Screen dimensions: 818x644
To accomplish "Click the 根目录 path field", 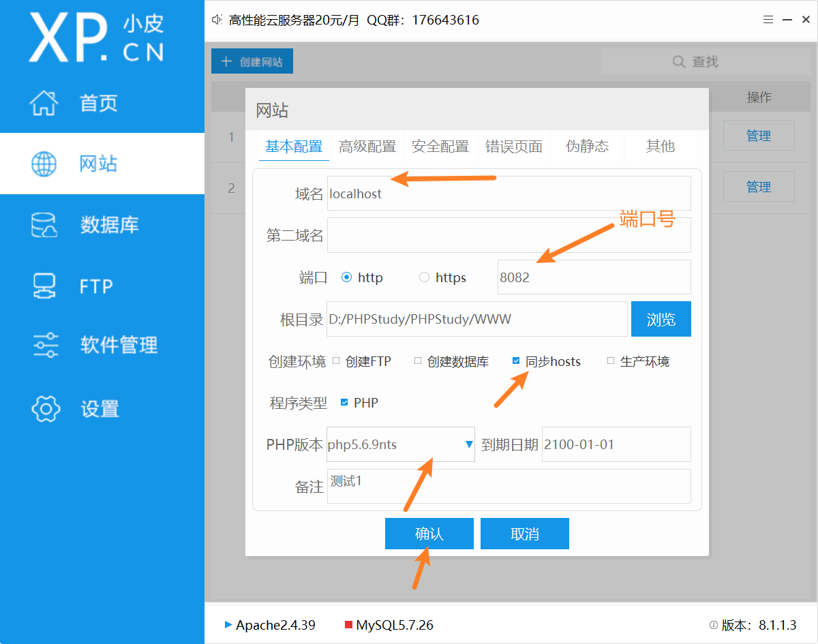I will point(477,319).
